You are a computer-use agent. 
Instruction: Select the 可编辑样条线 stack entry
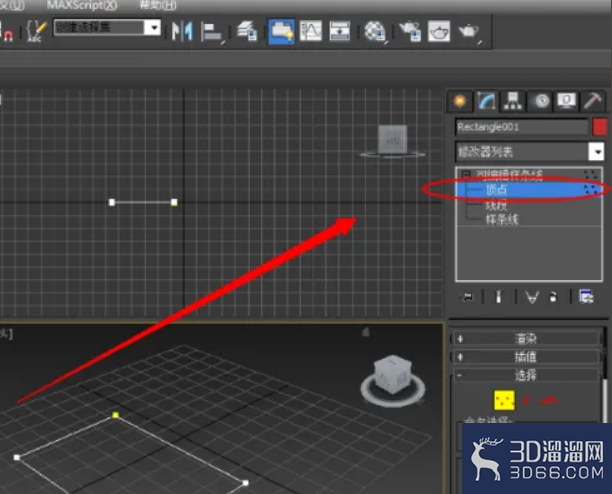(509, 176)
